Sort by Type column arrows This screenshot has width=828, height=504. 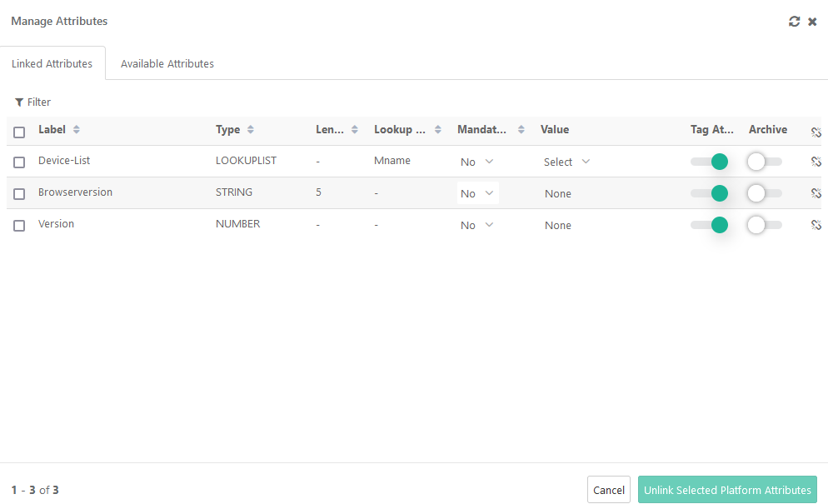pyautogui.click(x=251, y=130)
